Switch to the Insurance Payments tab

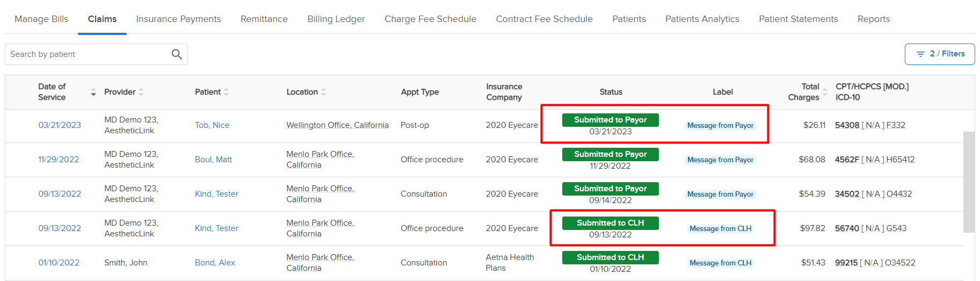[x=178, y=19]
